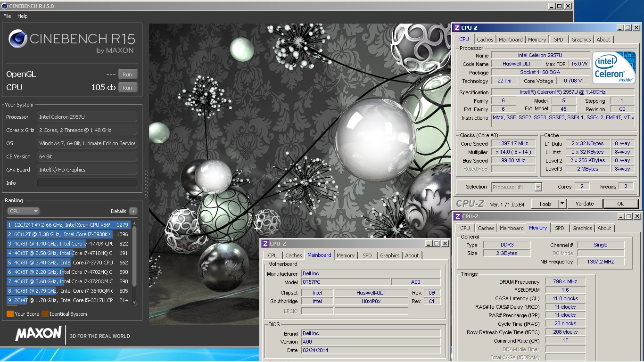644x362 pixels.
Task: Switch to Graphics tab in Memory CPU-Z window
Action: coord(582,228)
